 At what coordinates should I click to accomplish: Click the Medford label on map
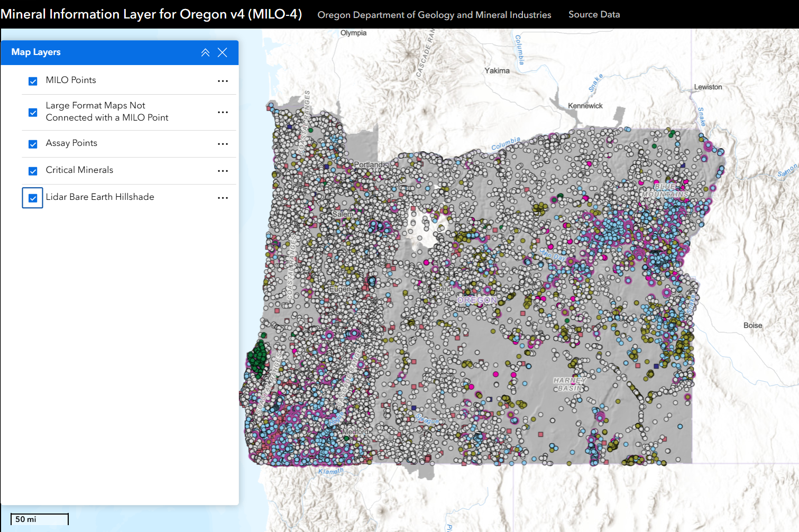pyautogui.click(x=355, y=432)
